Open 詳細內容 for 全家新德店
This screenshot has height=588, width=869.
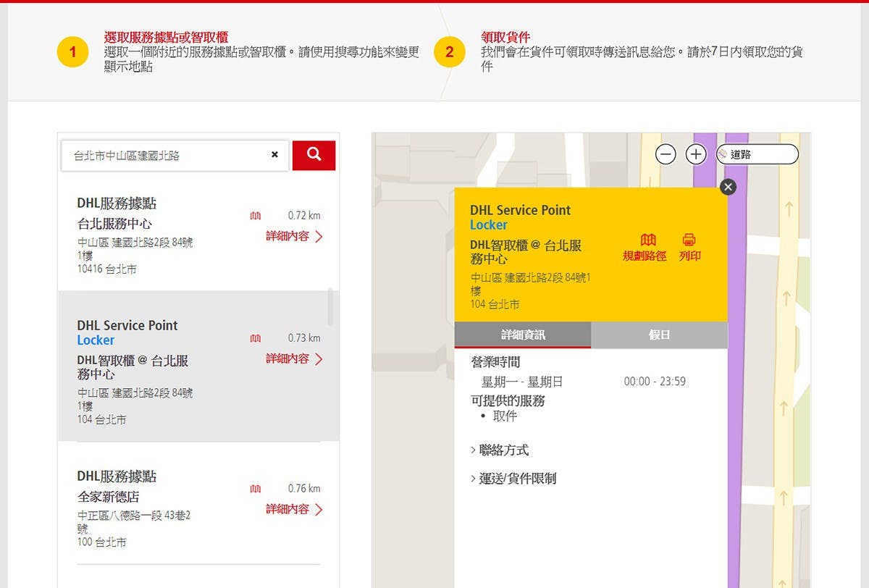pyautogui.click(x=294, y=509)
